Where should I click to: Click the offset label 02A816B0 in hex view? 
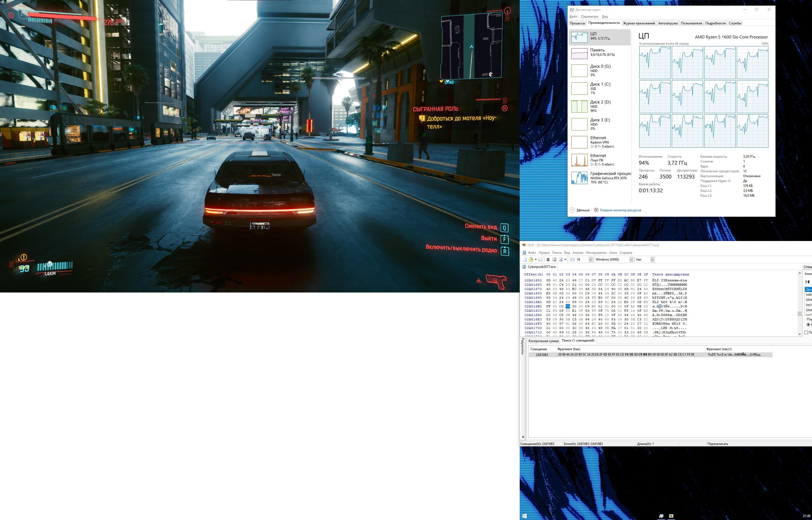533,307
